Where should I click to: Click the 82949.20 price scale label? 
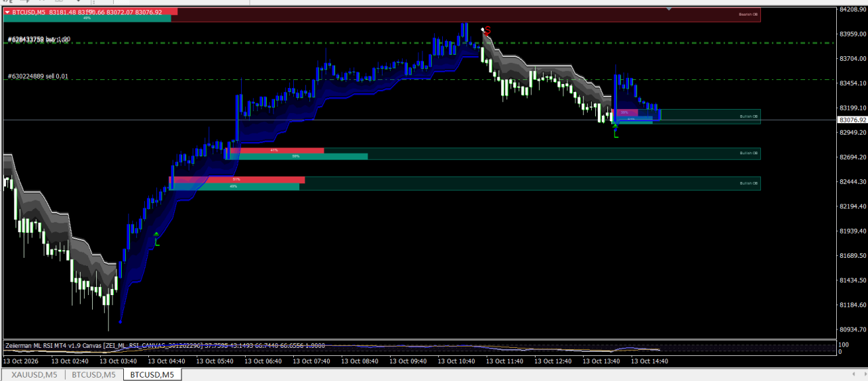852,133
